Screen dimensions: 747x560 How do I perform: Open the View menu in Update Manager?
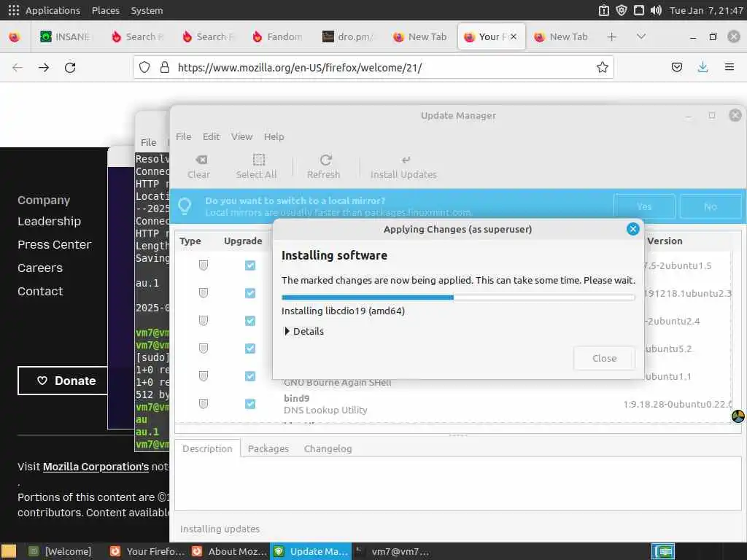[x=242, y=136]
